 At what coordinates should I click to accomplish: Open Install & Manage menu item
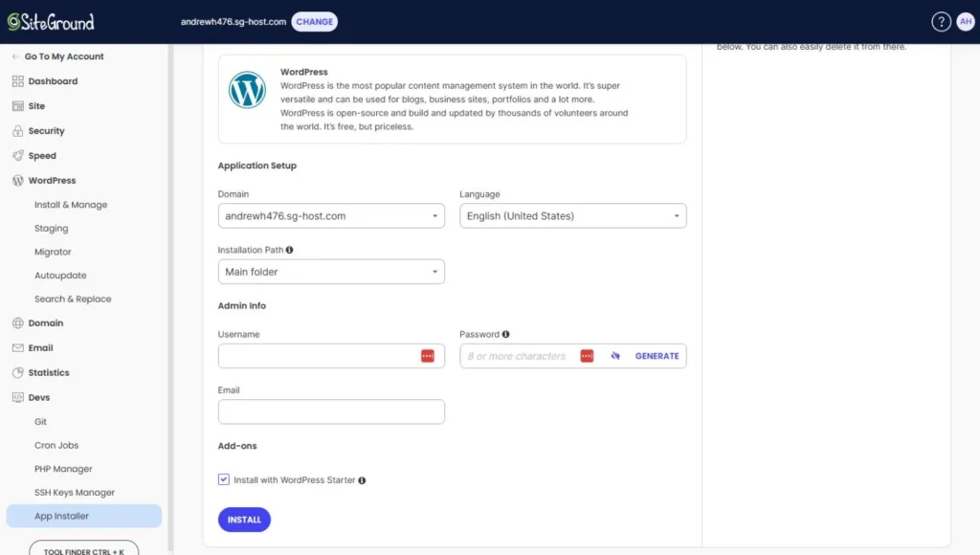point(71,205)
